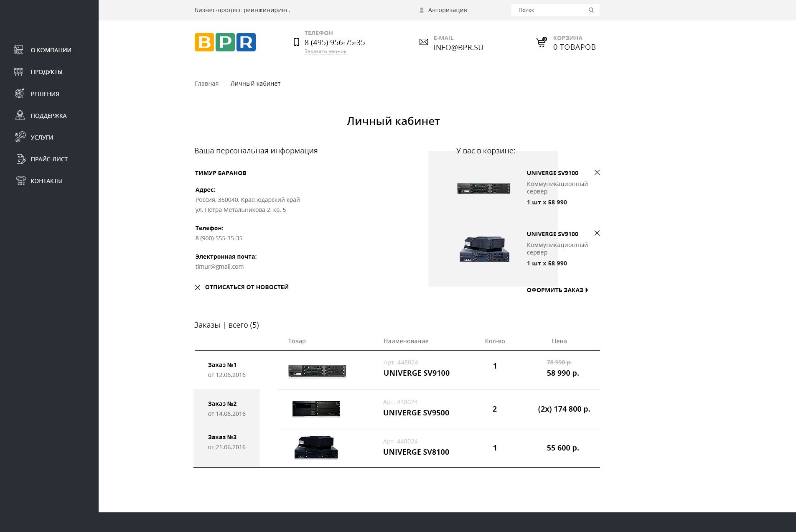Click the user phone 8 (900) 555-35-35
The width and height of the screenshot is (796, 532).
point(219,238)
